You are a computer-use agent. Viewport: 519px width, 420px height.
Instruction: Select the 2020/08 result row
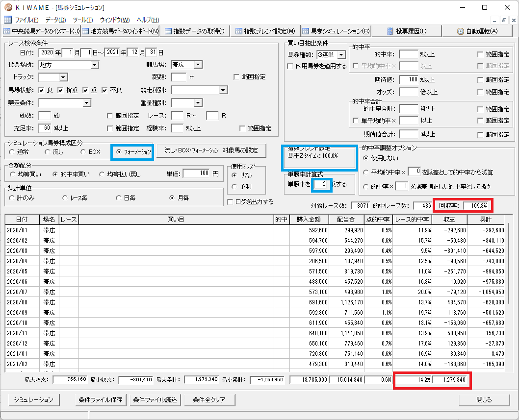255,302
